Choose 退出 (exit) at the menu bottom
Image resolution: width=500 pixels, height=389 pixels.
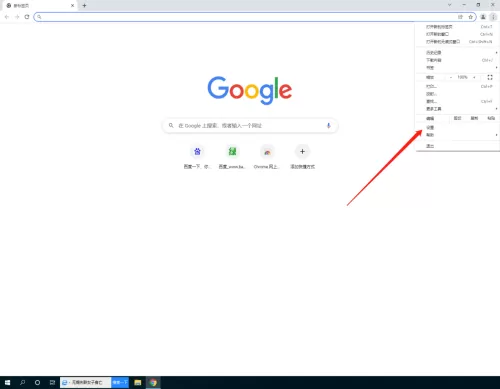(x=458, y=146)
